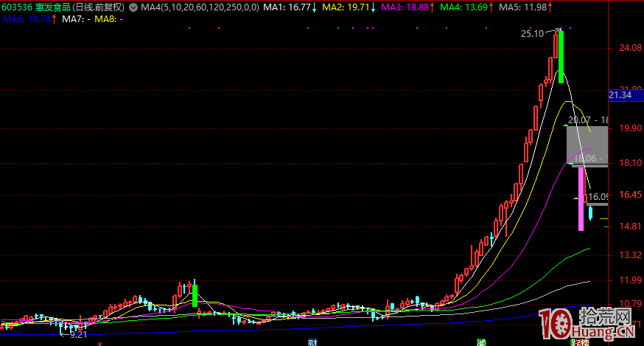Click the MA7: - label
This screenshot has height=346, width=644.
pyautogui.click(x=76, y=19)
